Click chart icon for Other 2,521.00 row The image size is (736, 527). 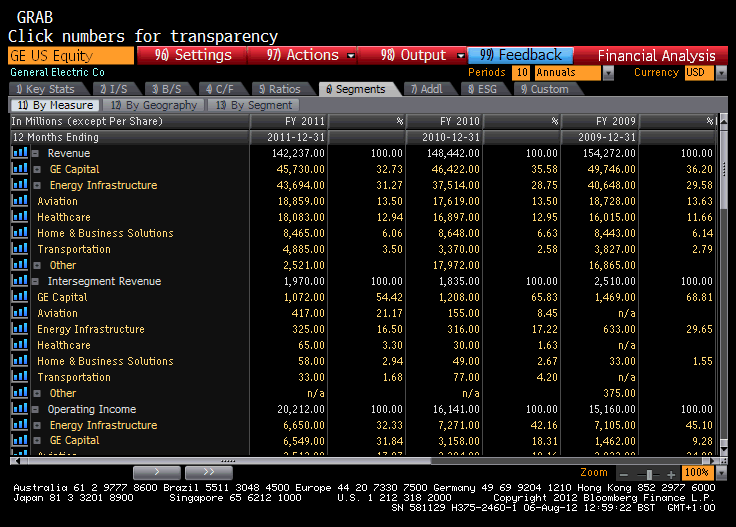pos(20,264)
